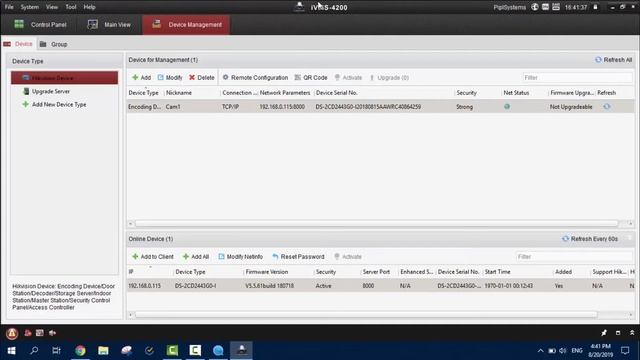Click the Upgrade (0) button
The image size is (640, 360).
[389, 78]
